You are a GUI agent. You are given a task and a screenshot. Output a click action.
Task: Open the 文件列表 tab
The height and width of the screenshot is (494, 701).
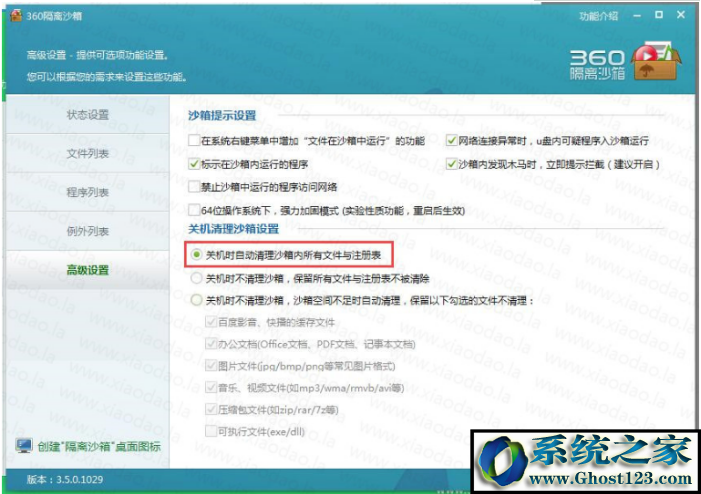point(88,154)
